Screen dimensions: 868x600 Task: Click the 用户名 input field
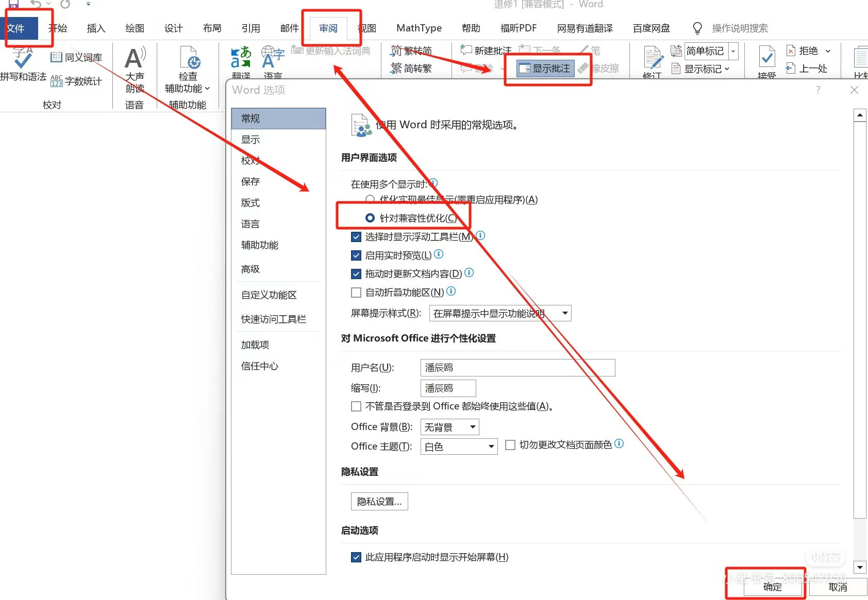click(518, 368)
